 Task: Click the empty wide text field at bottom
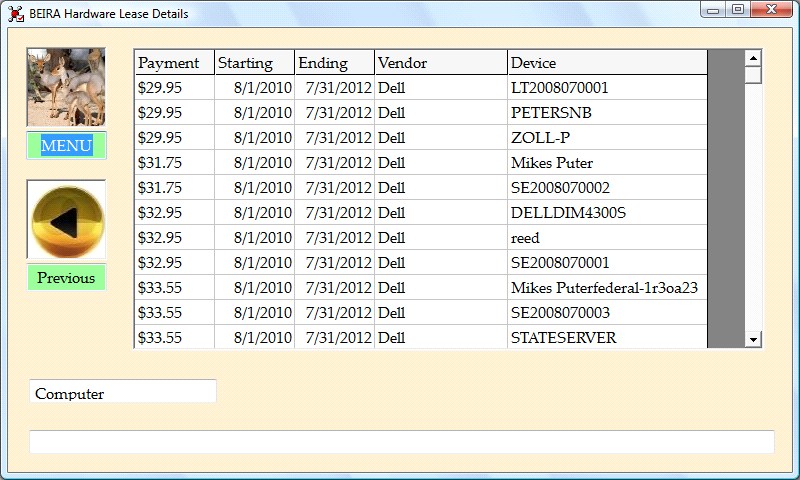click(x=401, y=442)
